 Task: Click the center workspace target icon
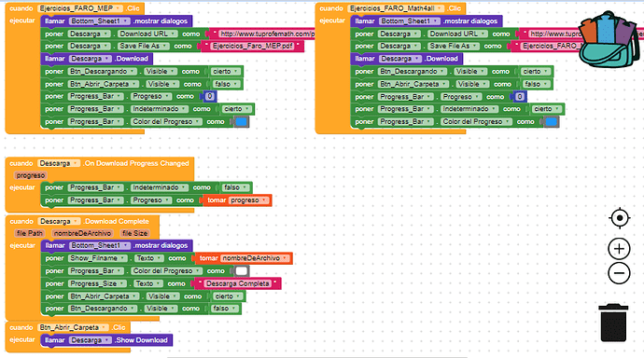click(620, 218)
